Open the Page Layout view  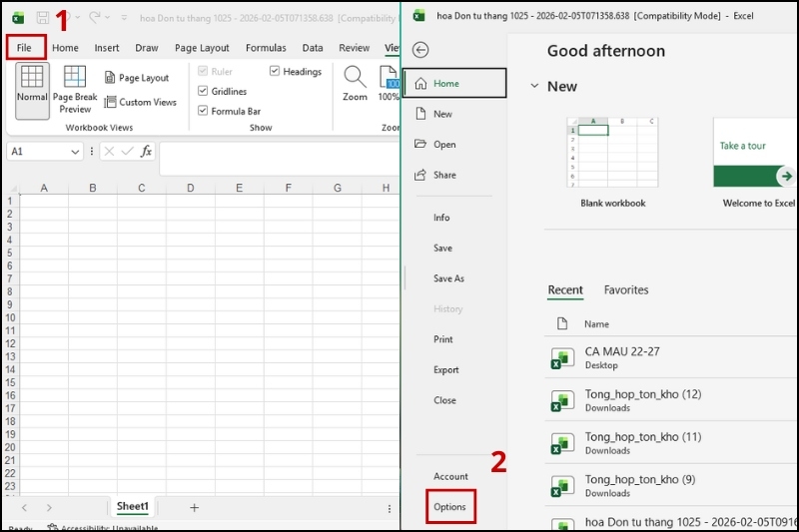137,78
